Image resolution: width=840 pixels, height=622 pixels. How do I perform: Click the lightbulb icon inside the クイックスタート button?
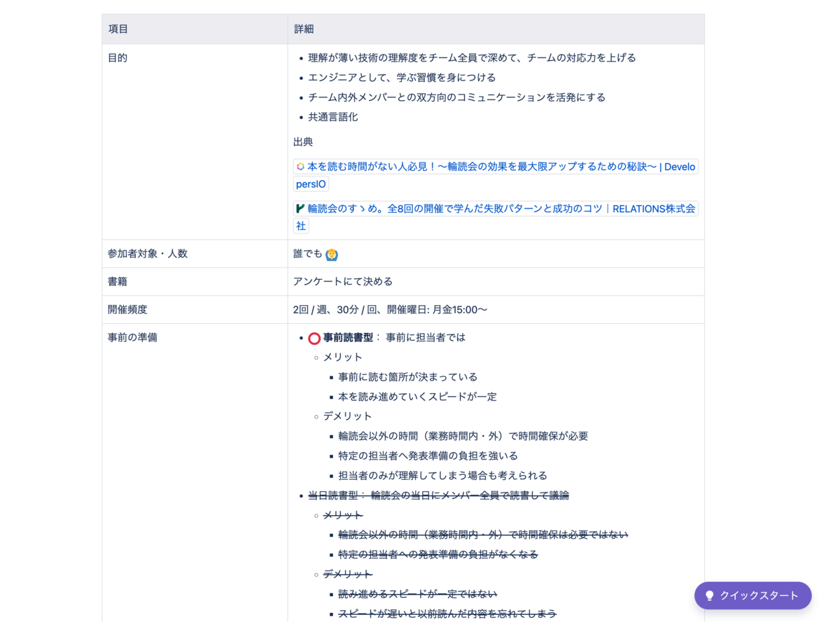coord(710,595)
